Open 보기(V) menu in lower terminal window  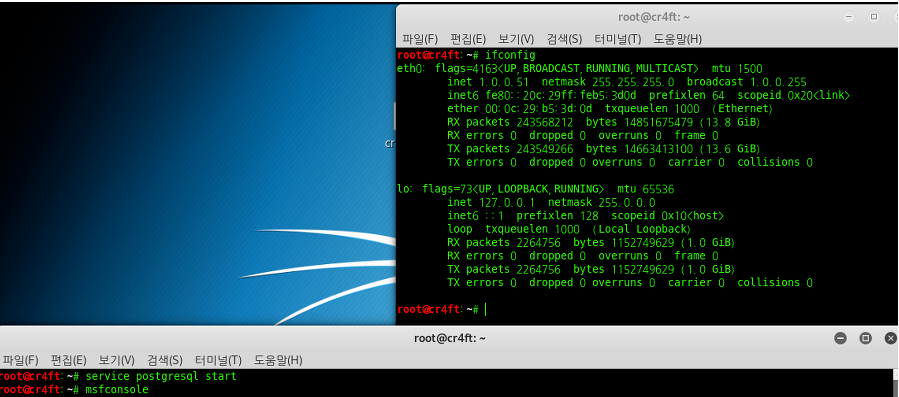116,360
